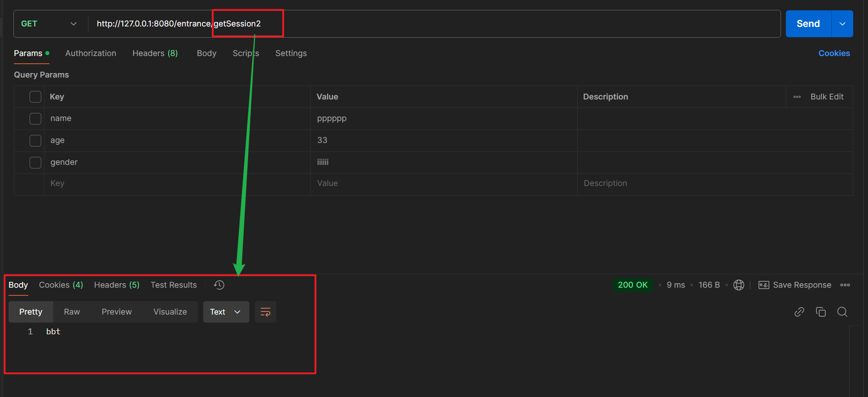The image size is (868, 397).
Task: Enable the gender parameter checkbox
Action: pyautogui.click(x=35, y=163)
